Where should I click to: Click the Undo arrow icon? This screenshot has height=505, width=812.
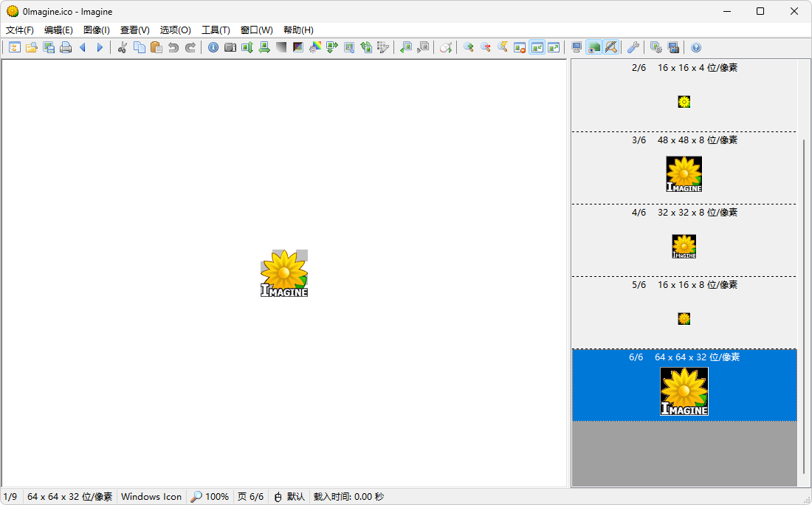[173, 48]
